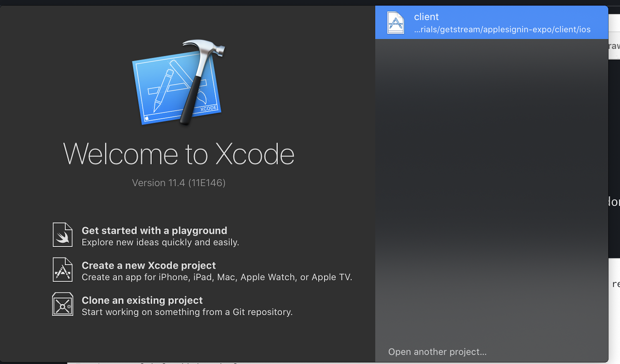Click the client project file icon
This screenshot has height=364, width=620.
click(396, 23)
